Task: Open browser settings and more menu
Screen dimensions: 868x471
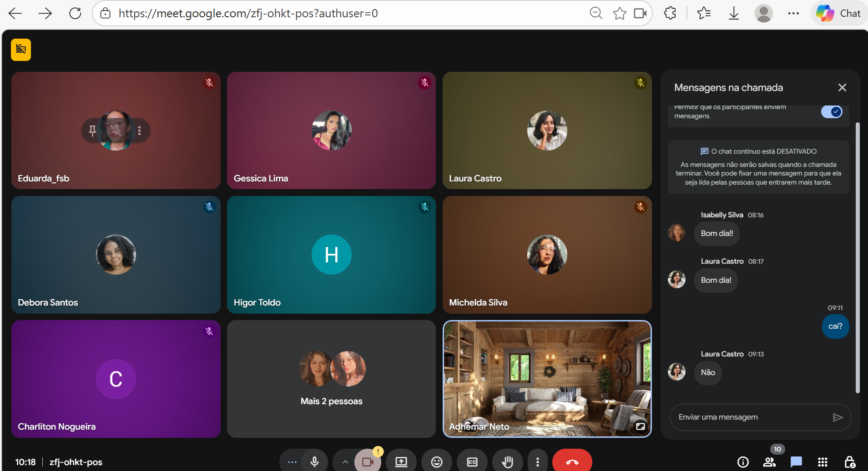Action: (793, 13)
